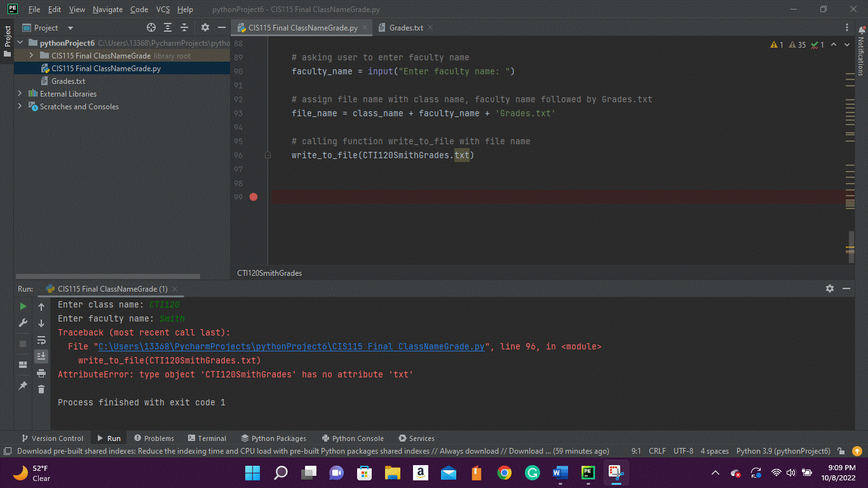Select Grades.txt in the Project tree
This screenshot has width=868, height=488.
click(68, 81)
